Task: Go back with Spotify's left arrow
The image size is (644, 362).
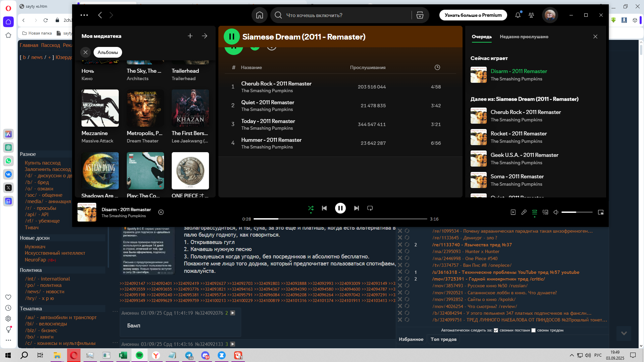Action: (x=100, y=15)
